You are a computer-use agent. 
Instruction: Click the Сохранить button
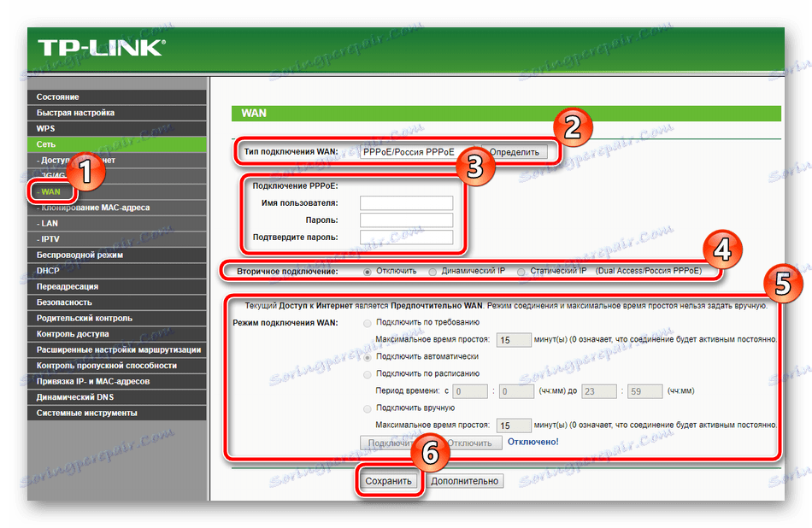pyautogui.click(x=388, y=481)
